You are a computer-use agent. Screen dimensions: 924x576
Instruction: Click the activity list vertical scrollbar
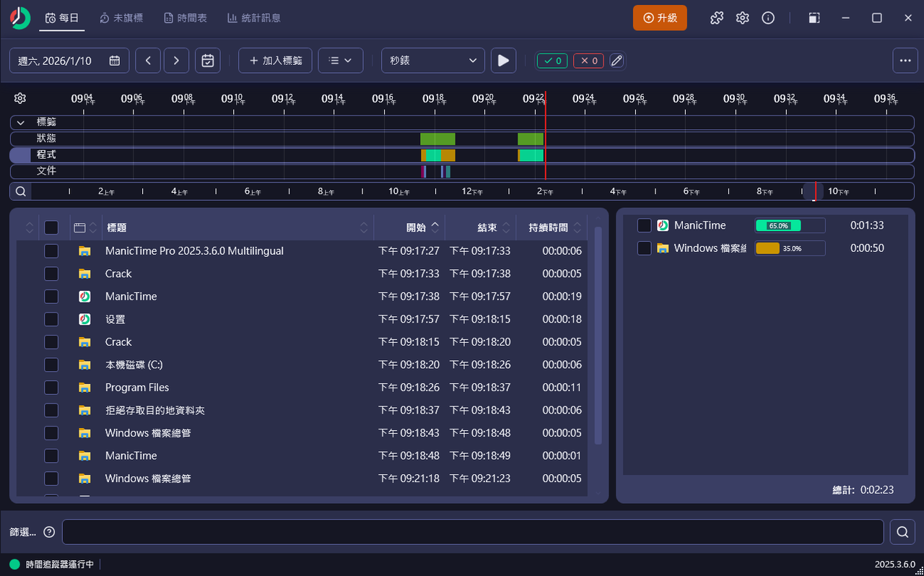(x=598, y=336)
